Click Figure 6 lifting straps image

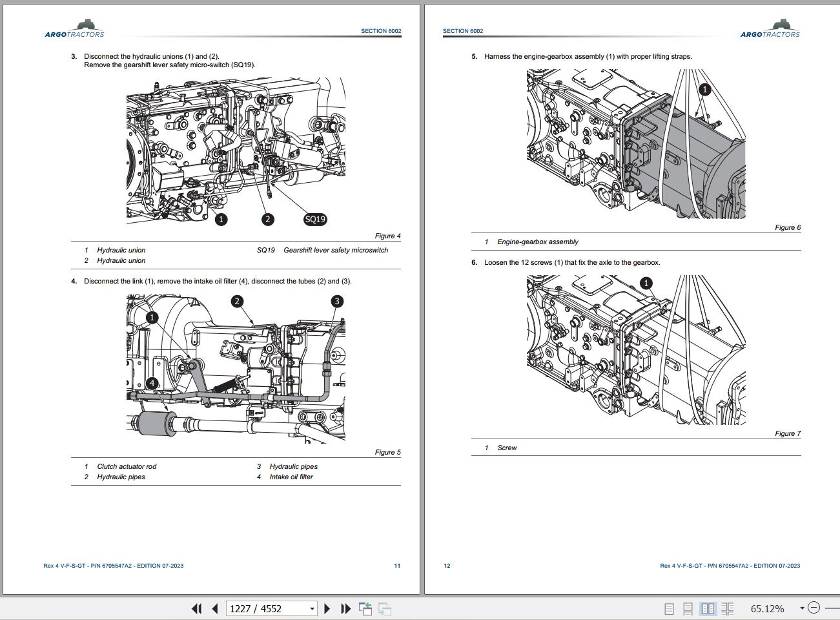[x=636, y=144]
